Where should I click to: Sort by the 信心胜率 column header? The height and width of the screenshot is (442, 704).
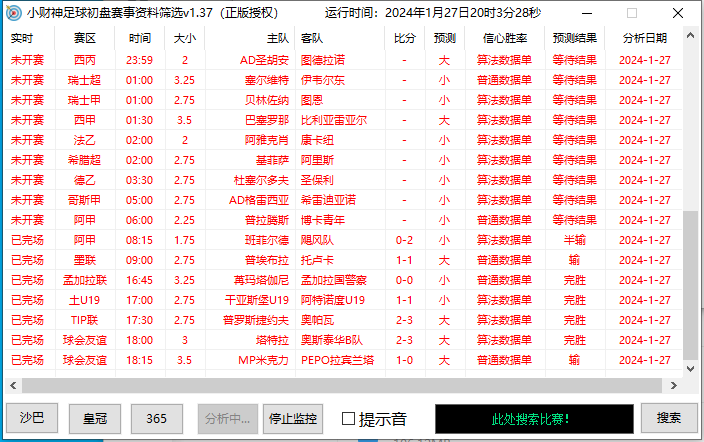point(505,39)
